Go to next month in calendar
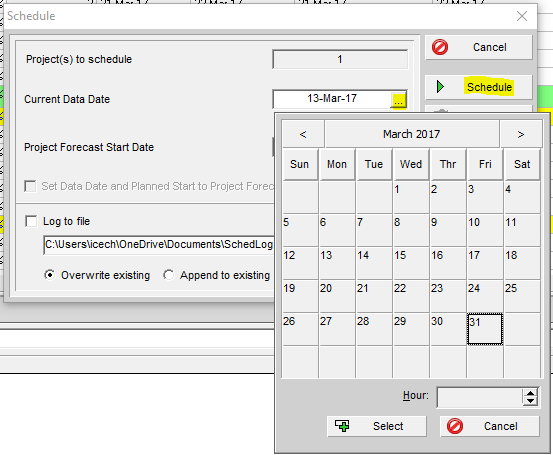Screen dimensions: 553x455 [521, 134]
